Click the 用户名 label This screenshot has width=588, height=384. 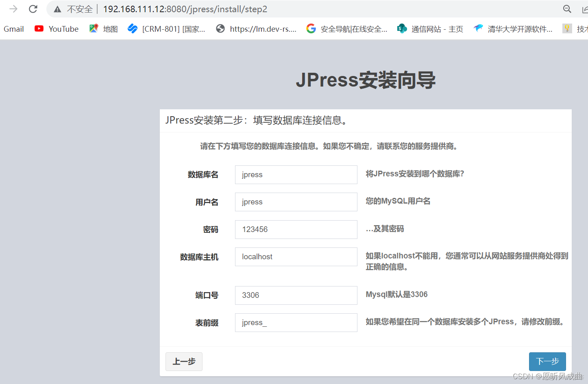tap(207, 202)
